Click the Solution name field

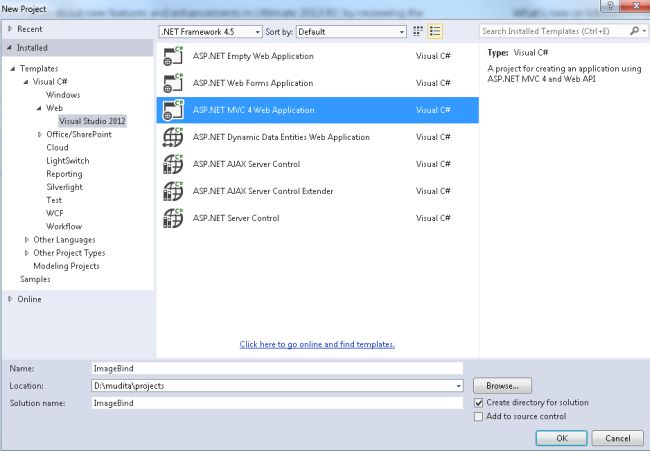click(277, 403)
